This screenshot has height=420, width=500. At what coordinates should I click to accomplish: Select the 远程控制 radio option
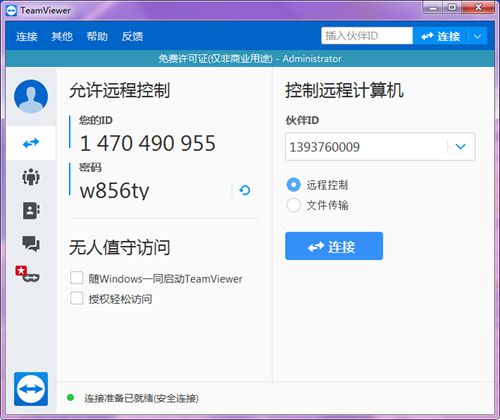coord(294,185)
